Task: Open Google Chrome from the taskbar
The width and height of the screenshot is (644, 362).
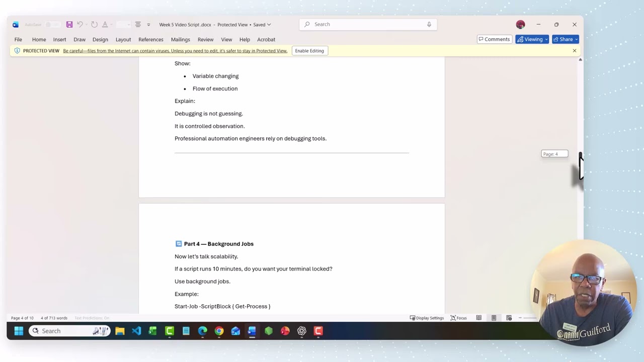Action: click(219, 331)
